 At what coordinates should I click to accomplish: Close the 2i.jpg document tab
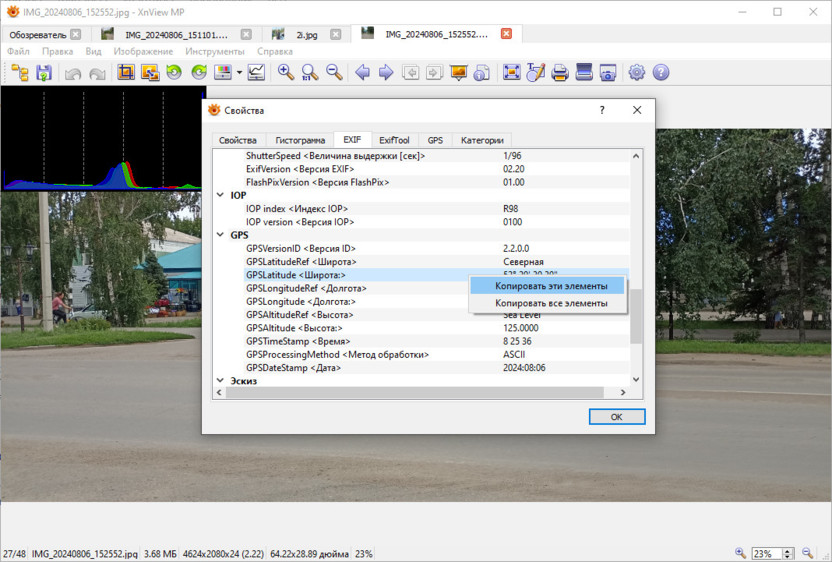click(x=334, y=34)
